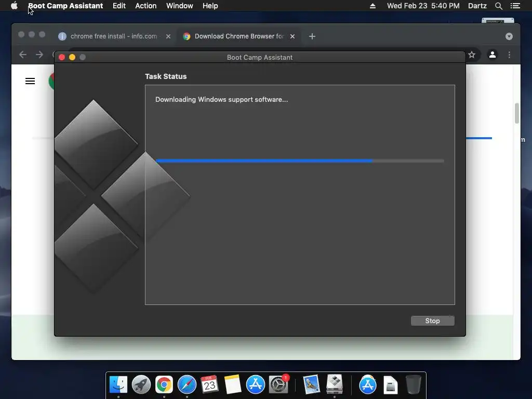Screen dimensions: 532x399
Task: Open the hamburger menu on the Chrome page
Action: point(30,81)
